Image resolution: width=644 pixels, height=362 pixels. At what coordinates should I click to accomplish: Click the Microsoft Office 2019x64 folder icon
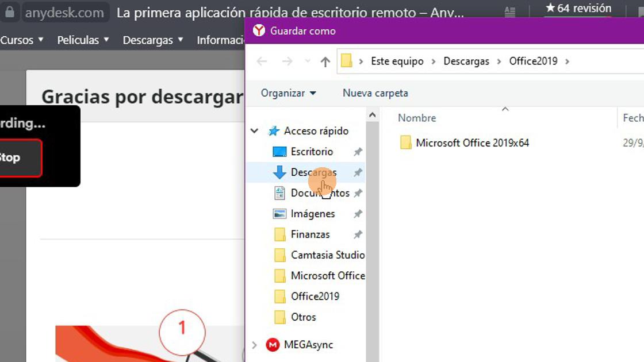pos(406,143)
